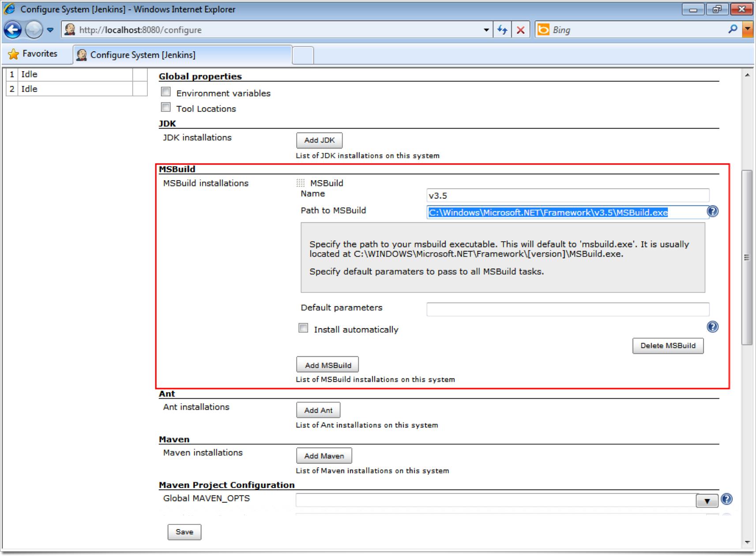The height and width of the screenshot is (556, 756).
Task: Click the Refresh page icon
Action: click(502, 30)
